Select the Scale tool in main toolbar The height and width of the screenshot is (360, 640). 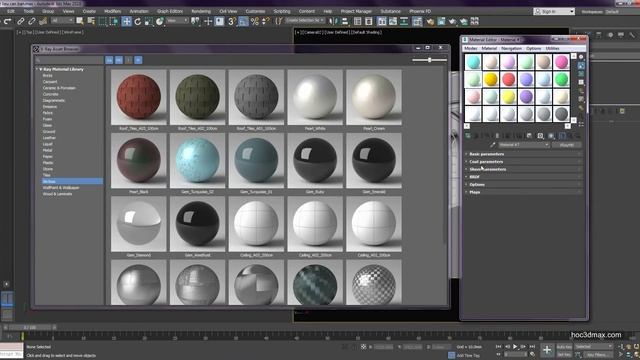(x=149, y=21)
